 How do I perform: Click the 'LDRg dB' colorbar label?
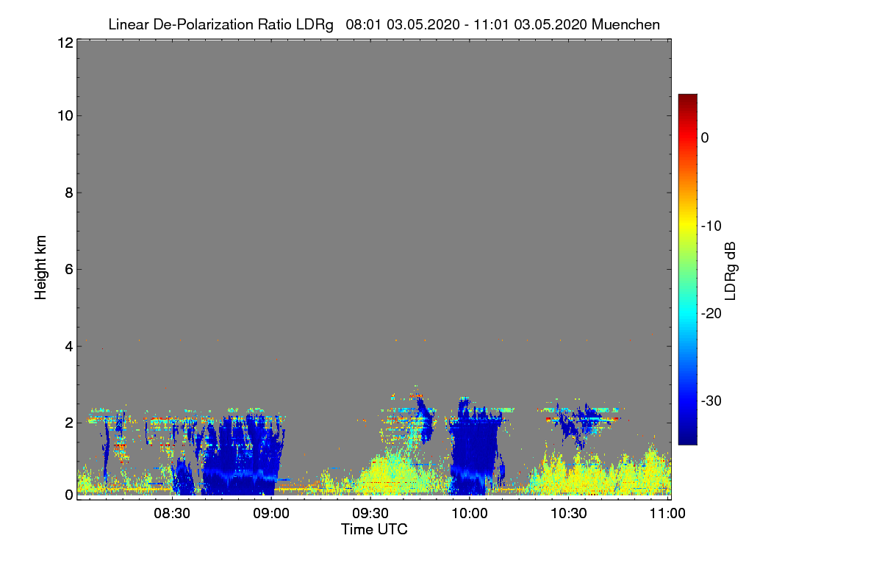(x=731, y=270)
